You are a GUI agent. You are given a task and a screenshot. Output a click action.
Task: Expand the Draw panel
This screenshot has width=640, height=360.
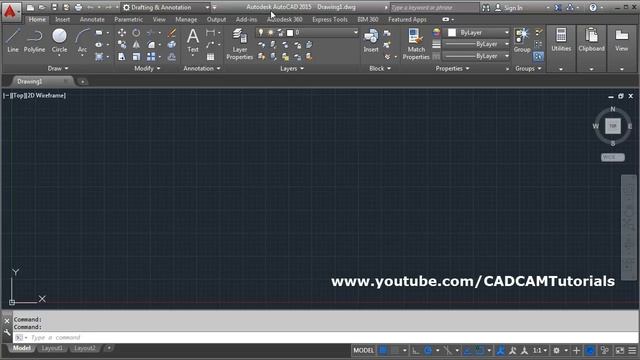coord(58,69)
